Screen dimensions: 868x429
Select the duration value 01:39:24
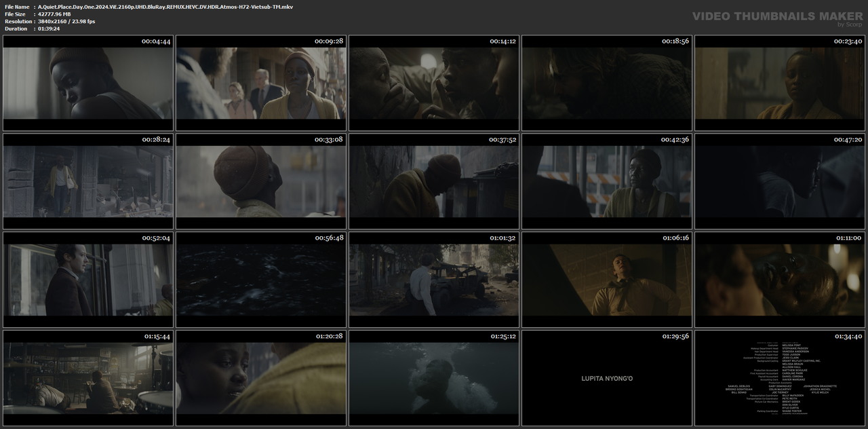[49, 29]
